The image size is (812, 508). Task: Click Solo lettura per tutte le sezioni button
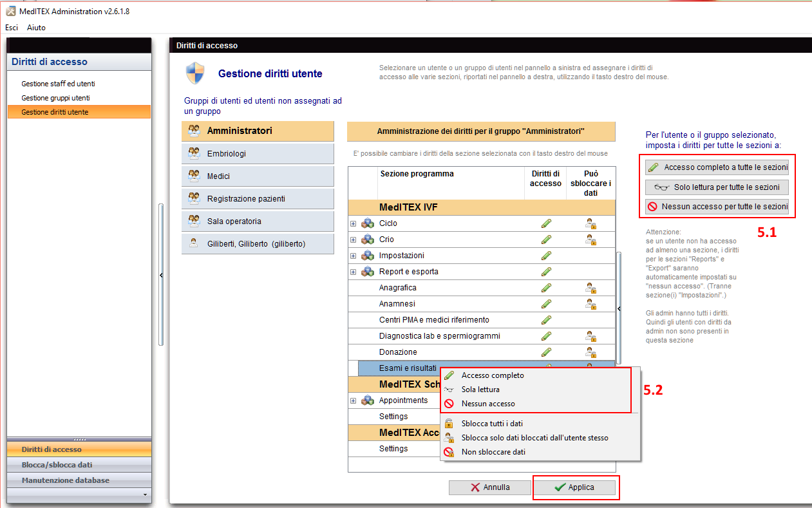(717, 187)
